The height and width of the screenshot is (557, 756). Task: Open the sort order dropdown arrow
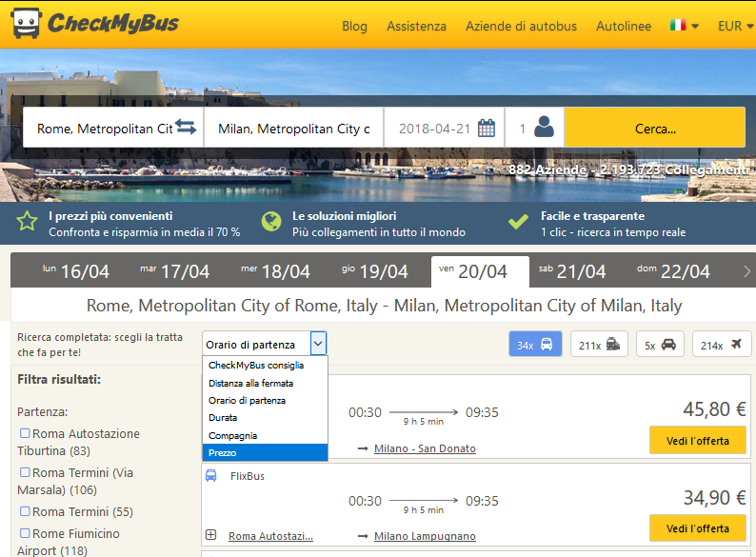318,344
